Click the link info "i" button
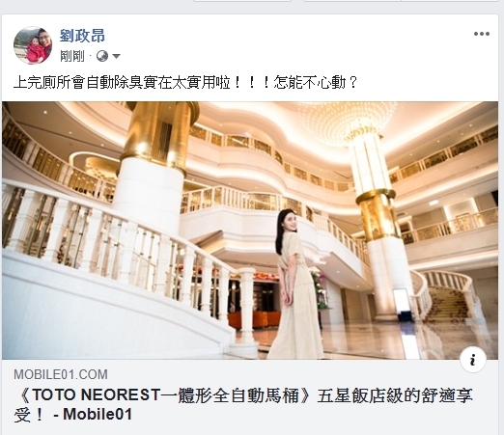The height and width of the screenshot is (435, 504). pos(472,360)
